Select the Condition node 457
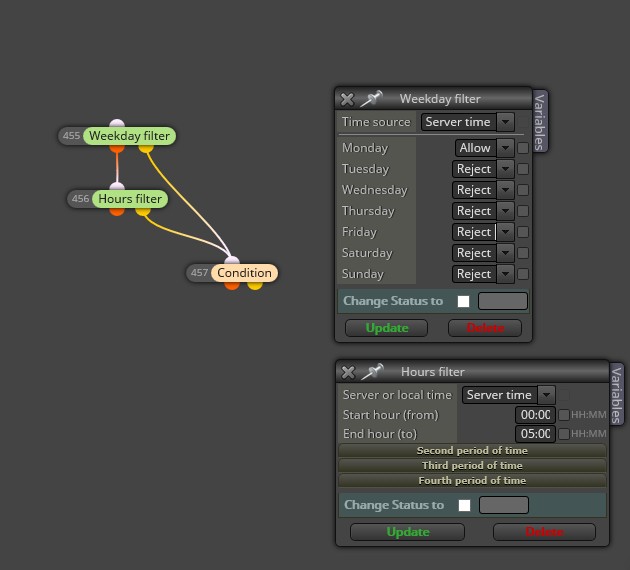The width and height of the screenshot is (630, 570). 244,273
